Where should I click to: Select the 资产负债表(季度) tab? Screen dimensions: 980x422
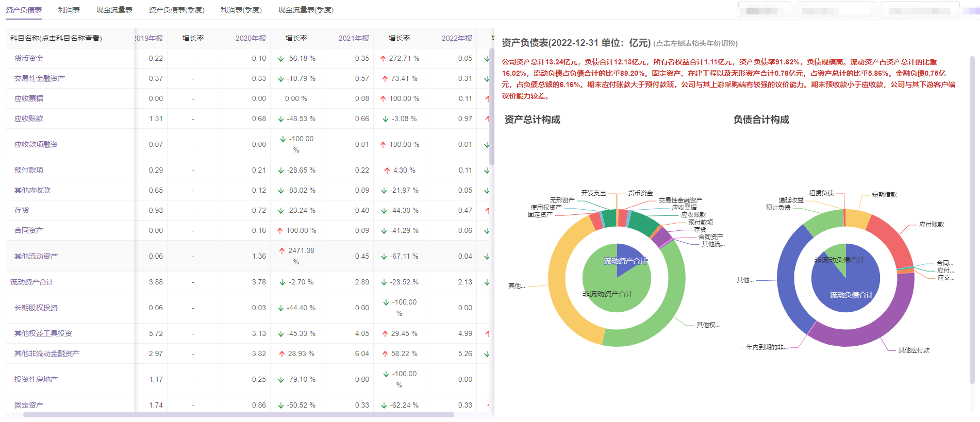coord(176,10)
